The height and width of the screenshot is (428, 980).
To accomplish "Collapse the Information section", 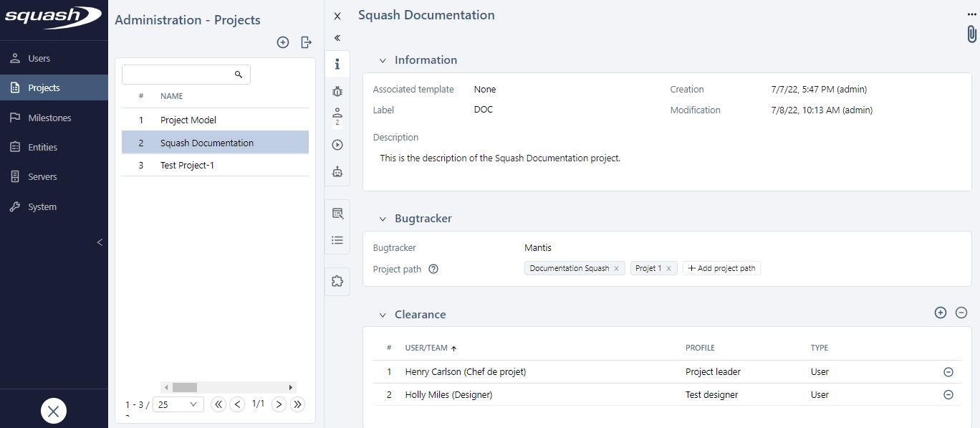I will pyautogui.click(x=383, y=60).
